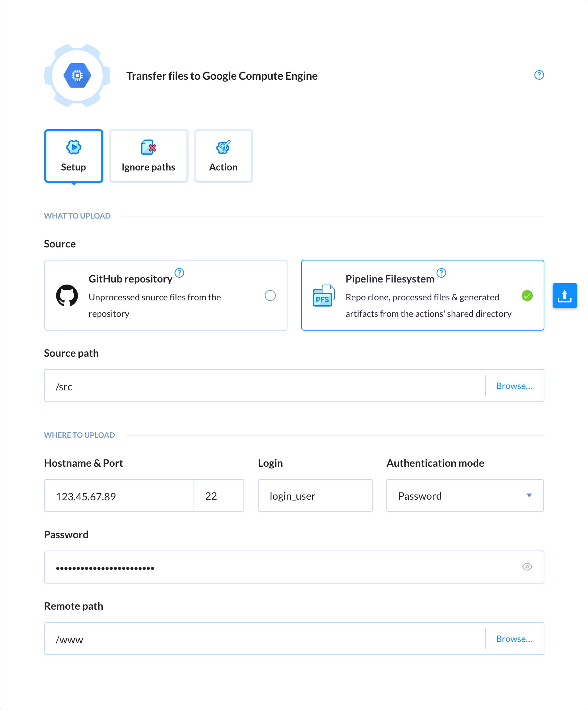
Task: Click the blue upload icon on the right
Action: click(x=565, y=295)
